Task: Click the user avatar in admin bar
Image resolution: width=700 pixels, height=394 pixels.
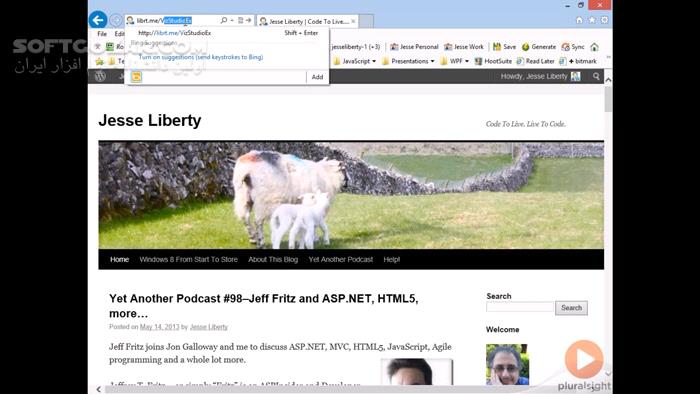Action: click(575, 76)
